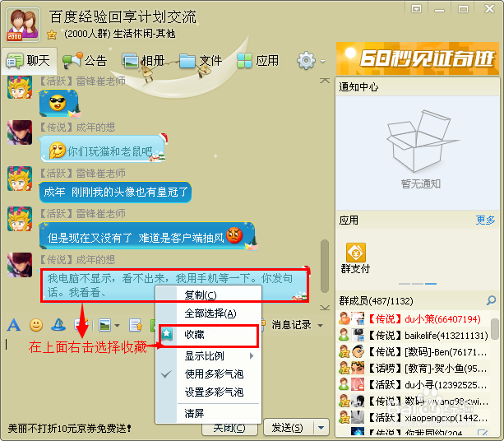Select member xiaopengcxp in list
504x441 pixels.
[x=414, y=418]
